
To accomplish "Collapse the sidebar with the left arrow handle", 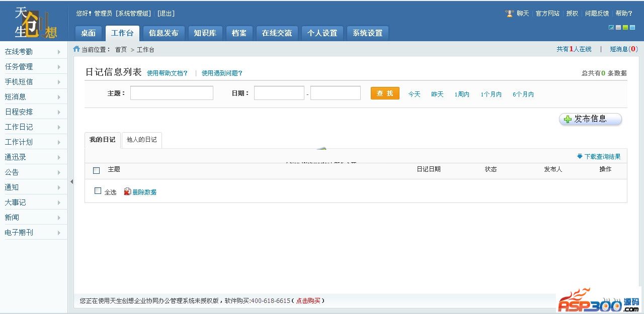I will pyautogui.click(x=71, y=182).
